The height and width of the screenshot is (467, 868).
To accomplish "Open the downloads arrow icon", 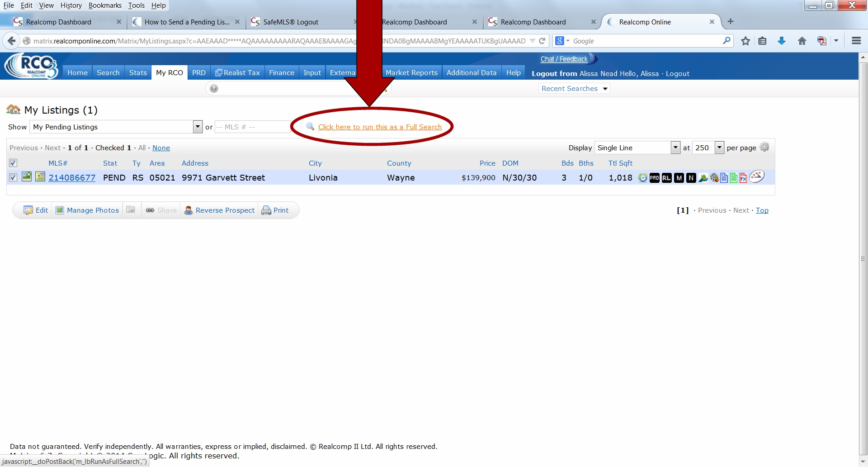I will 781,41.
